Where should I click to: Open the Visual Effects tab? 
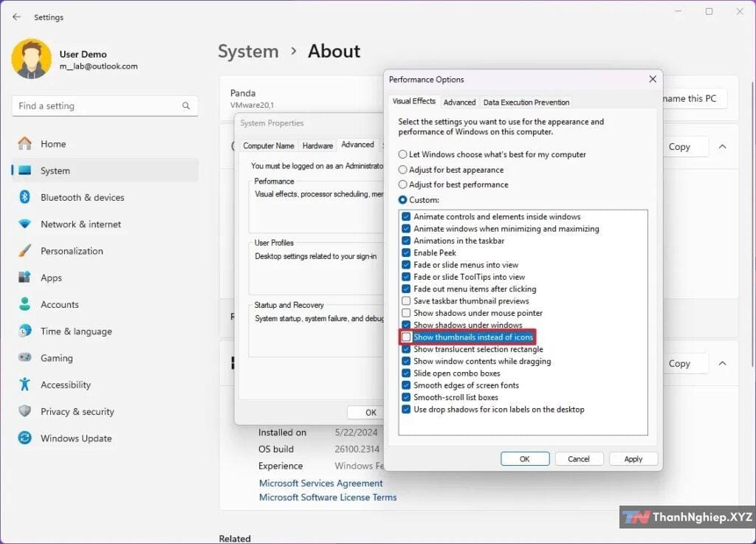tap(413, 101)
